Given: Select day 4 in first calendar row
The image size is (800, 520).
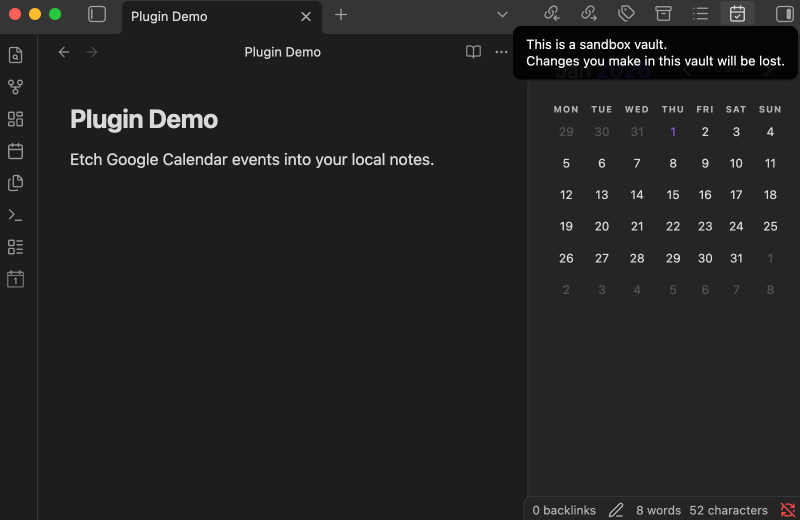Looking at the screenshot, I should [770, 132].
